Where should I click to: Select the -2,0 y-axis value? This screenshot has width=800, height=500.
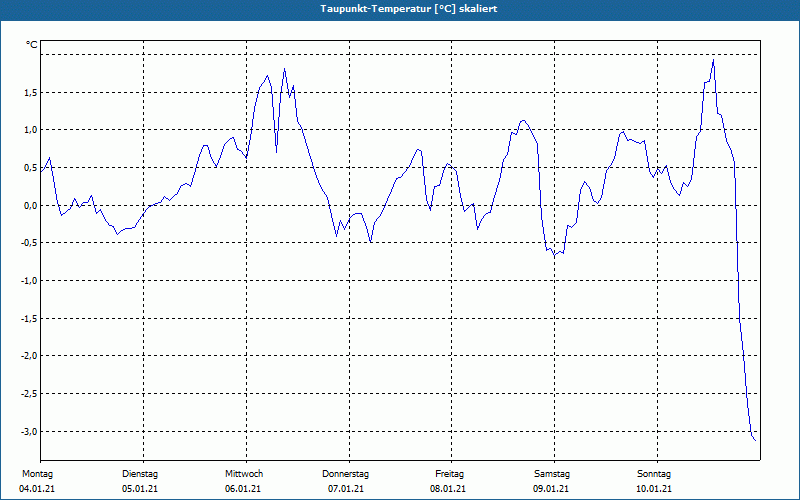[29, 356]
